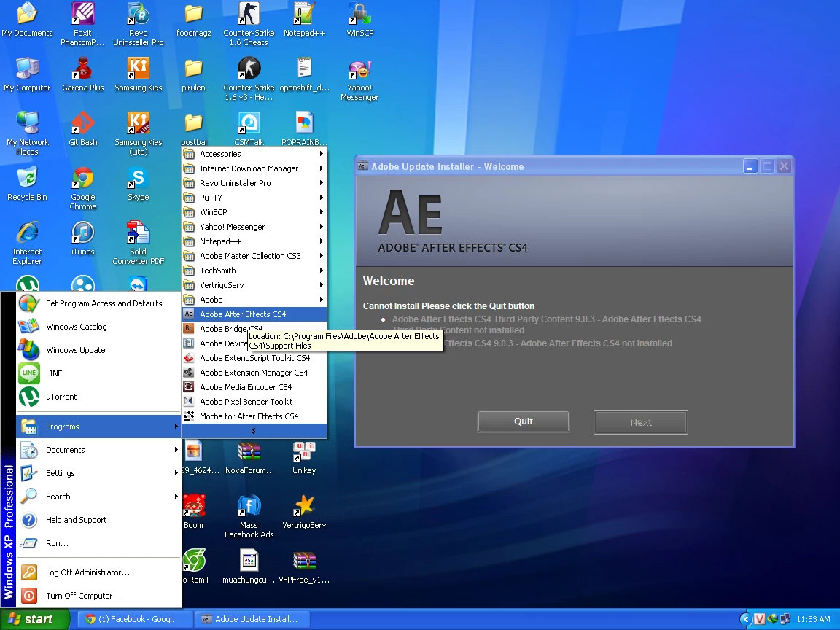Open Settings in the Start menu
This screenshot has height=630, width=840.
tap(98, 473)
